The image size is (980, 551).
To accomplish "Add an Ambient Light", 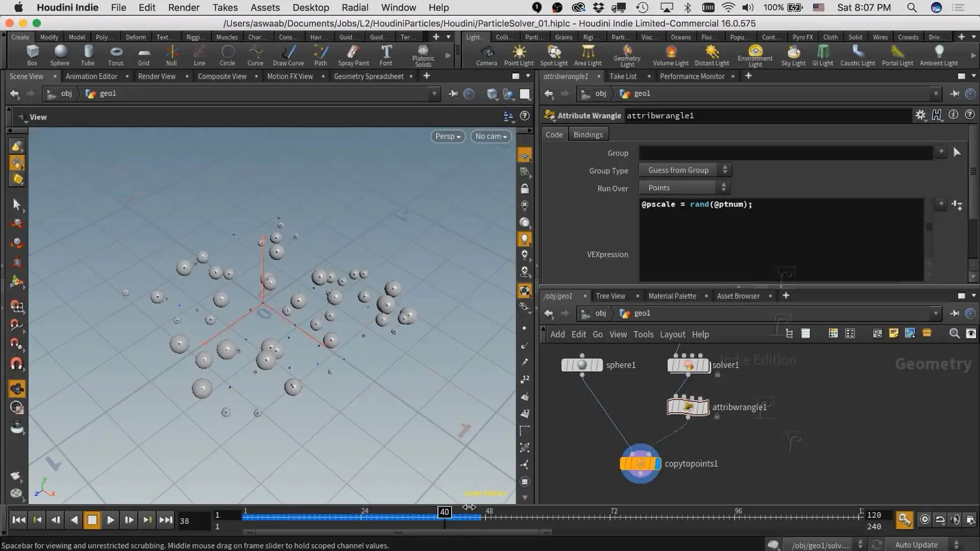I will tap(939, 55).
